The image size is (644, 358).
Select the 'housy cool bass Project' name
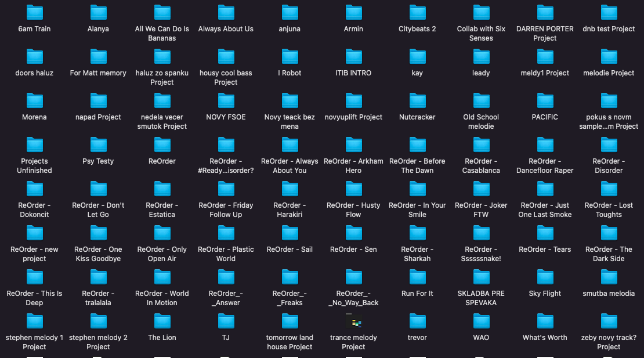tap(226, 78)
